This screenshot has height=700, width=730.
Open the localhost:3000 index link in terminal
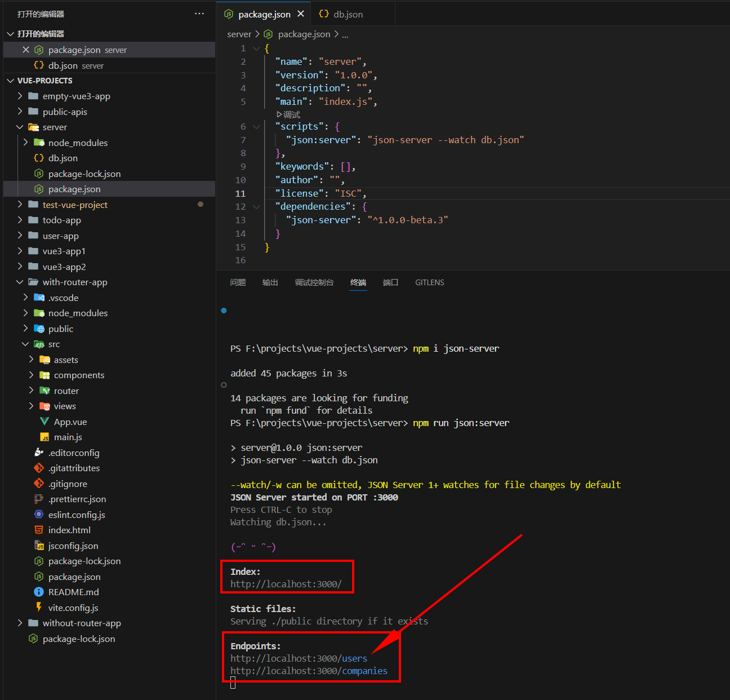pyautogui.click(x=286, y=584)
